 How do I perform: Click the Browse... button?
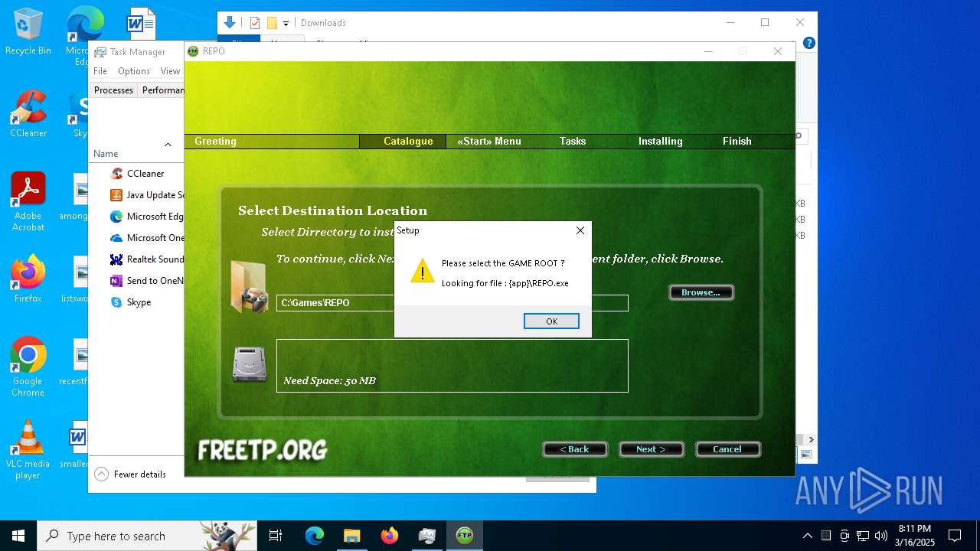(701, 292)
